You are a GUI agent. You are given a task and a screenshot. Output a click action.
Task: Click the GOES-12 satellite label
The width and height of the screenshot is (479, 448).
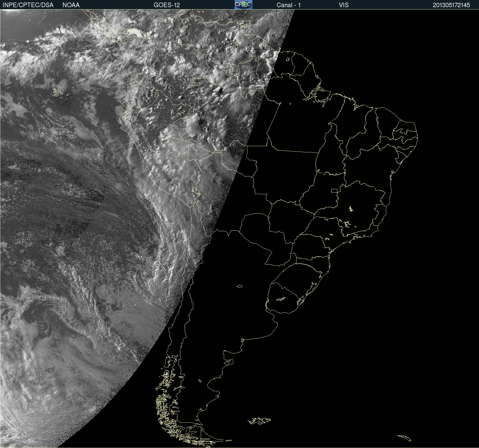point(167,5)
